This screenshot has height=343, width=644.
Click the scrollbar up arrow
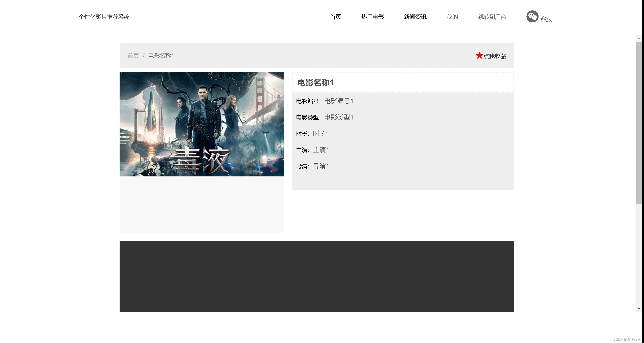click(639, 38)
